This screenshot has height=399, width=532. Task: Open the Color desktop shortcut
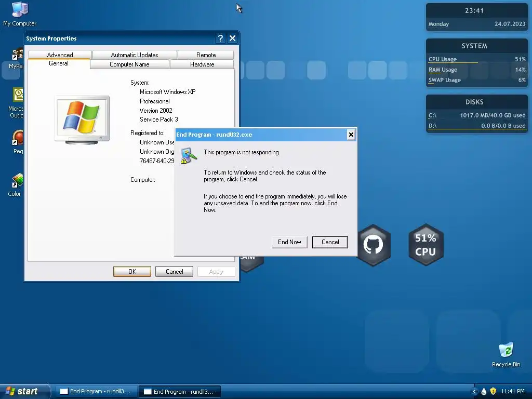coord(16,185)
